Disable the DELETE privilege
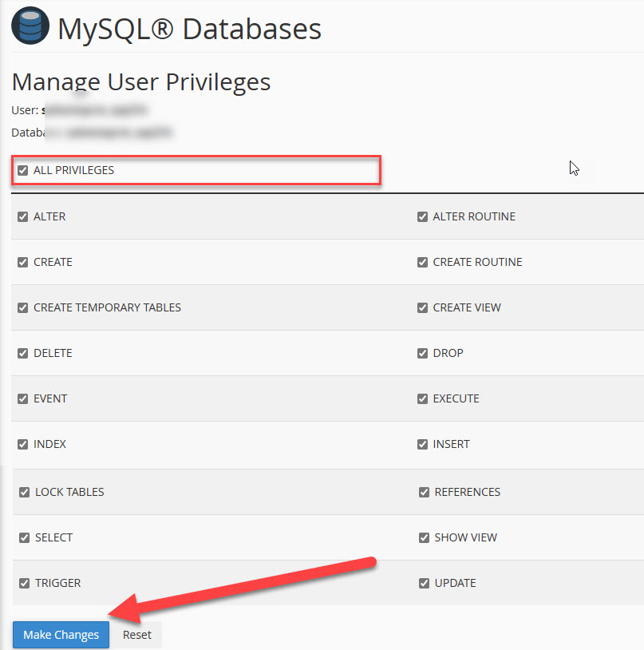Image resolution: width=644 pixels, height=650 pixels. pyautogui.click(x=23, y=353)
